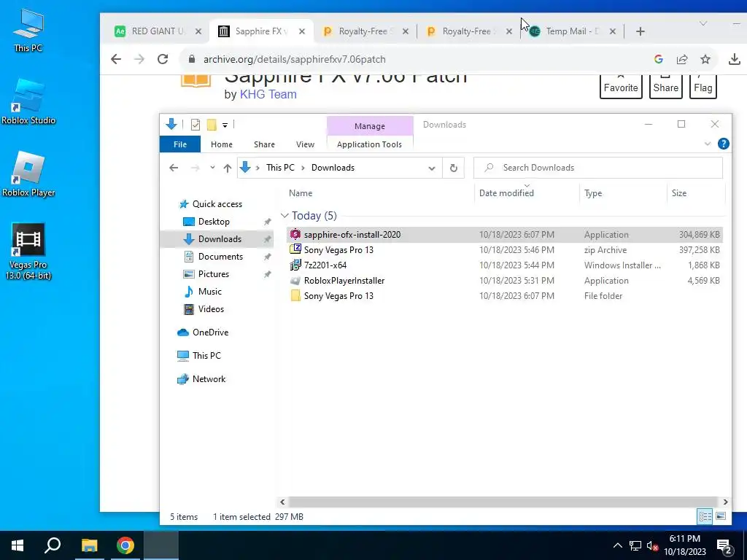Open the File ribbon tab
This screenshot has height=560, width=747.
(180, 144)
